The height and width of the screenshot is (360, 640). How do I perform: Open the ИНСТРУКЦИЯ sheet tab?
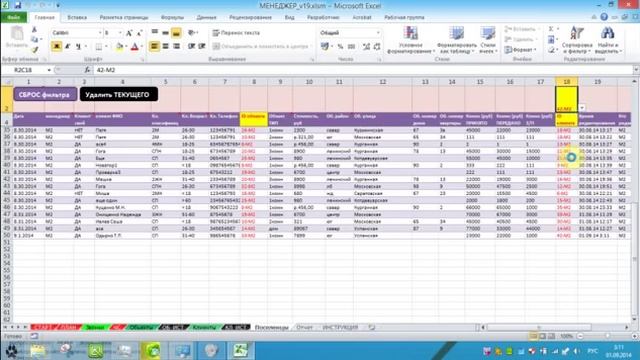pos(340,327)
